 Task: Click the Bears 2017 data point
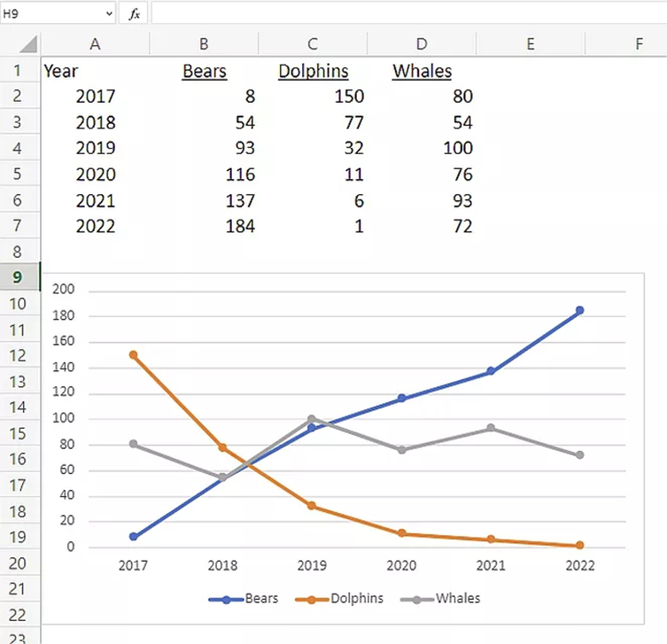tap(134, 537)
